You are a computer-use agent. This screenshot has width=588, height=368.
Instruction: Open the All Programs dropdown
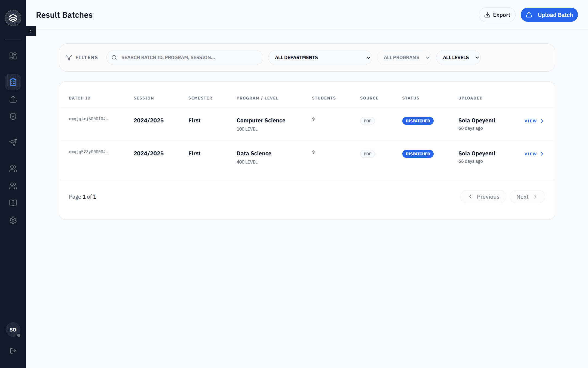[x=404, y=58]
